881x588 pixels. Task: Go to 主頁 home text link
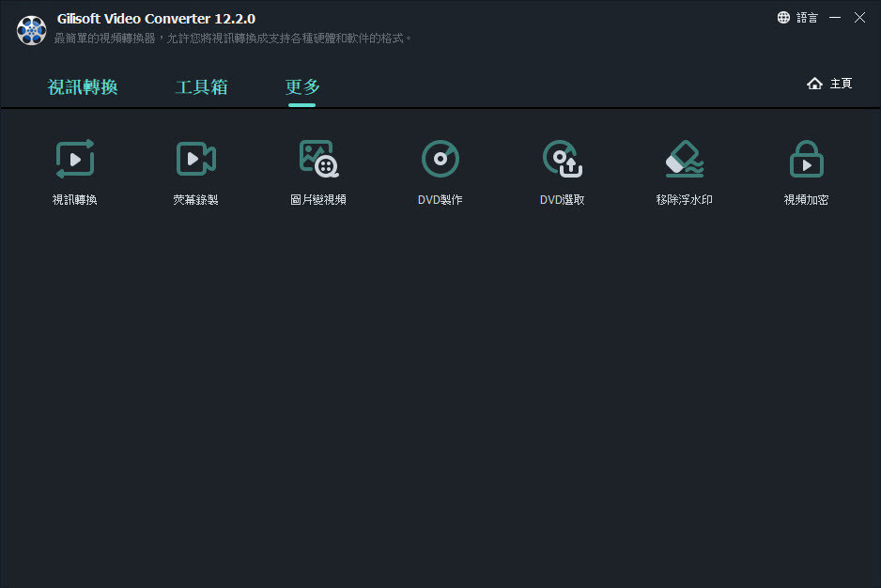[842, 84]
